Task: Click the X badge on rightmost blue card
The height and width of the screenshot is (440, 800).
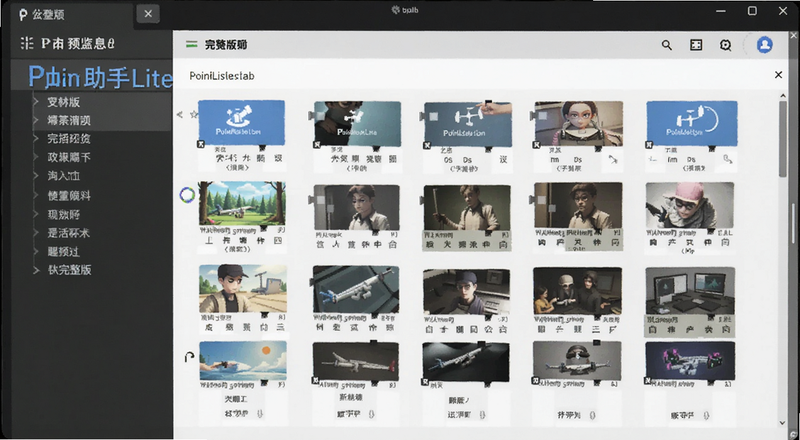Action: [x=649, y=145]
